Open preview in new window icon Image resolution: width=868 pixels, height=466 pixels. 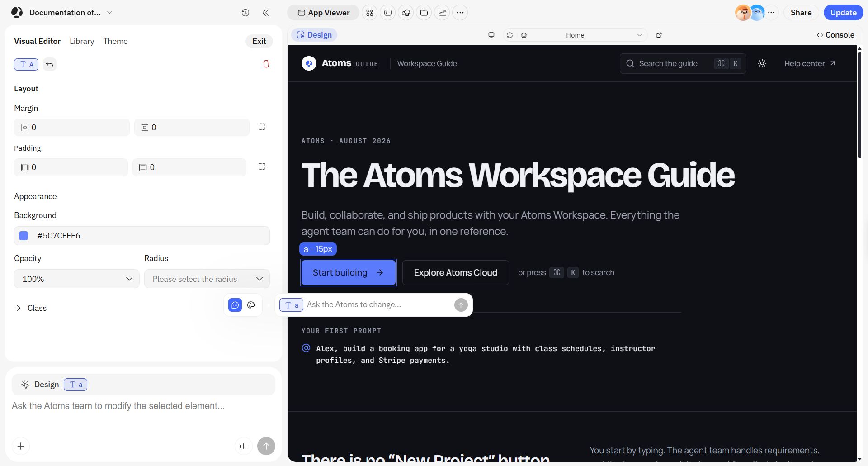pos(659,35)
